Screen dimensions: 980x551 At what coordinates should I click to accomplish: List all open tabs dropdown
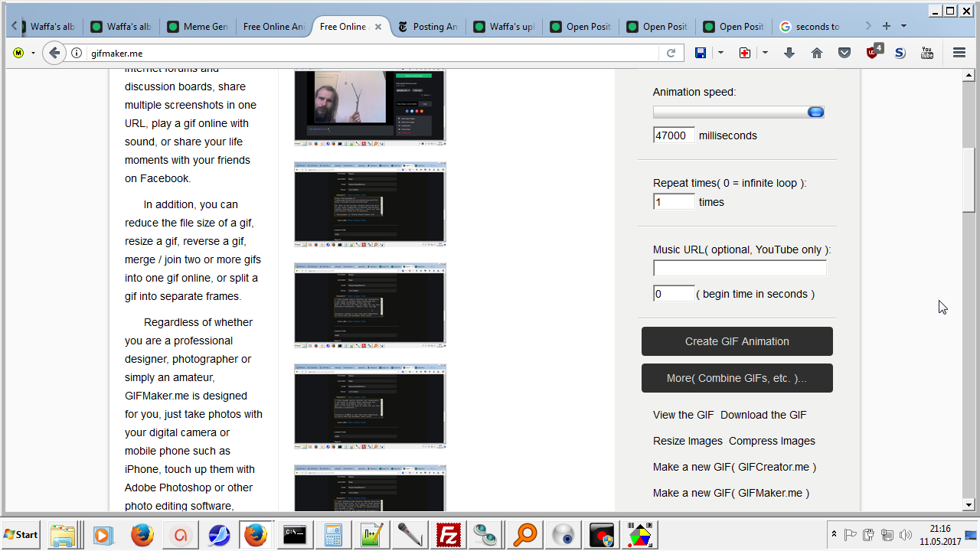tap(904, 26)
